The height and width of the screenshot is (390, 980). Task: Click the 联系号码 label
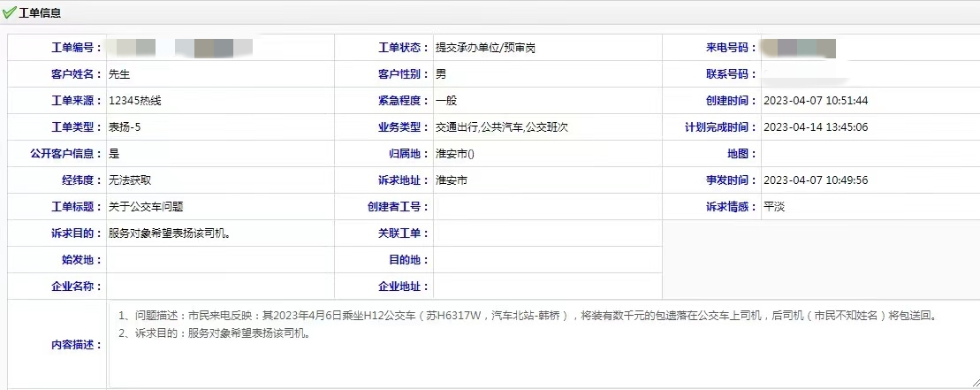(731, 74)
